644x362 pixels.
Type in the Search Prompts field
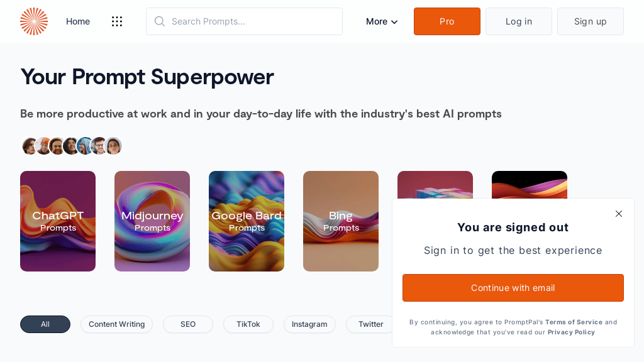pos(252,21)
